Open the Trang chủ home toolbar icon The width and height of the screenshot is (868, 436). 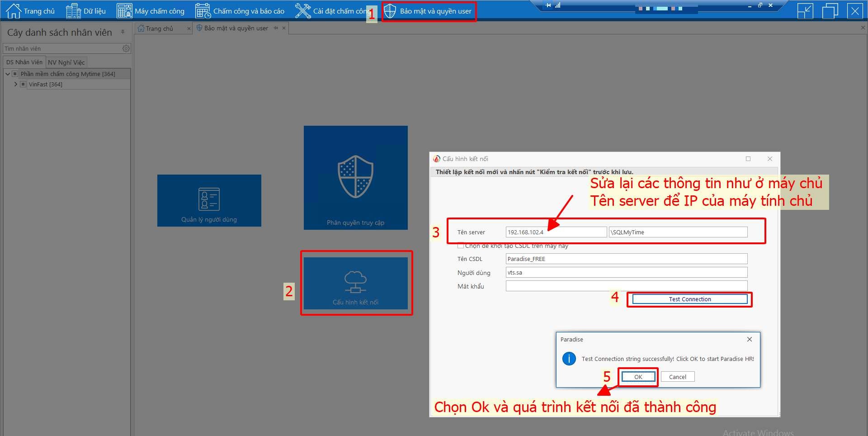tap(14, 11)
